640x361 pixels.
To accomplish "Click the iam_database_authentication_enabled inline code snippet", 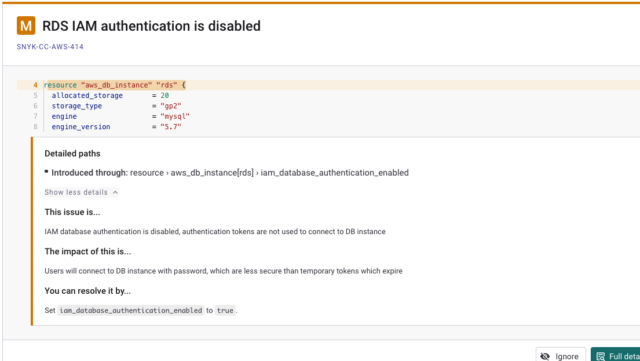I will point(131,310).
